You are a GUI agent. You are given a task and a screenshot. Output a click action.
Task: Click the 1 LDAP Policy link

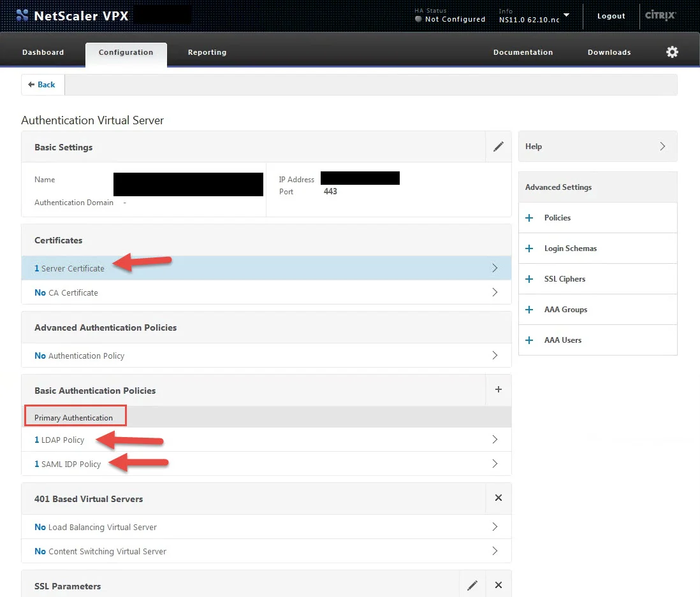[59, 440]
